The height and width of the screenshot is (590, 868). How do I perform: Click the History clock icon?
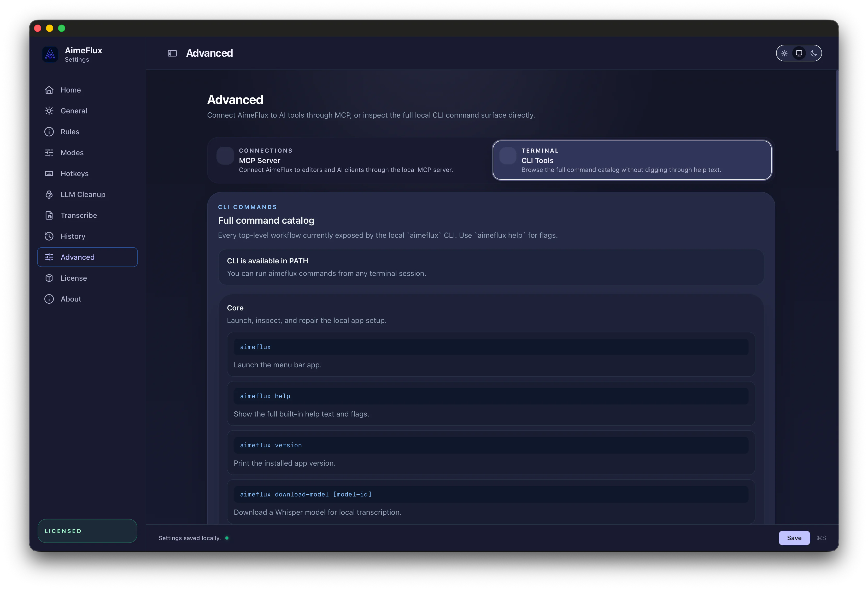pos(49,236)
